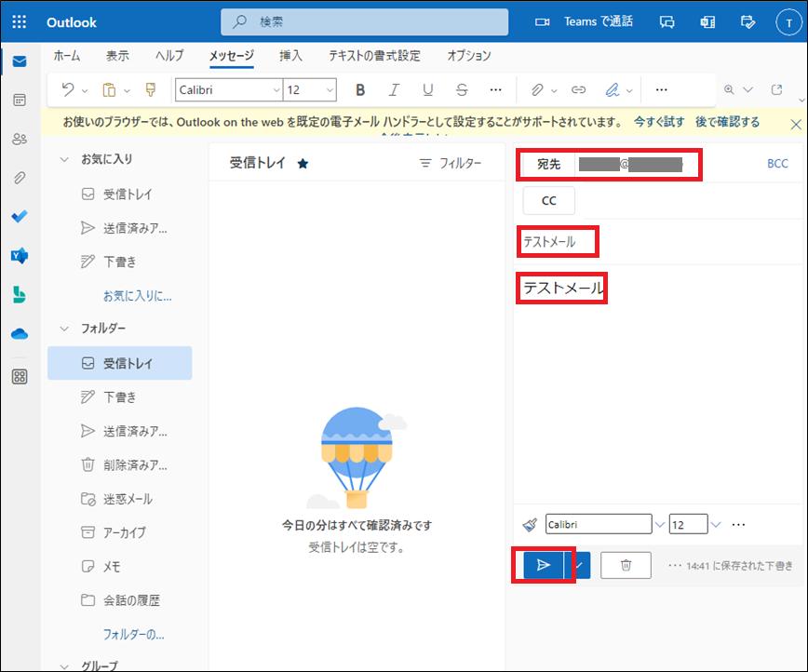808x672 pixels.
Task: Open more formatting options after strikethrough
Action: [496, 90]
